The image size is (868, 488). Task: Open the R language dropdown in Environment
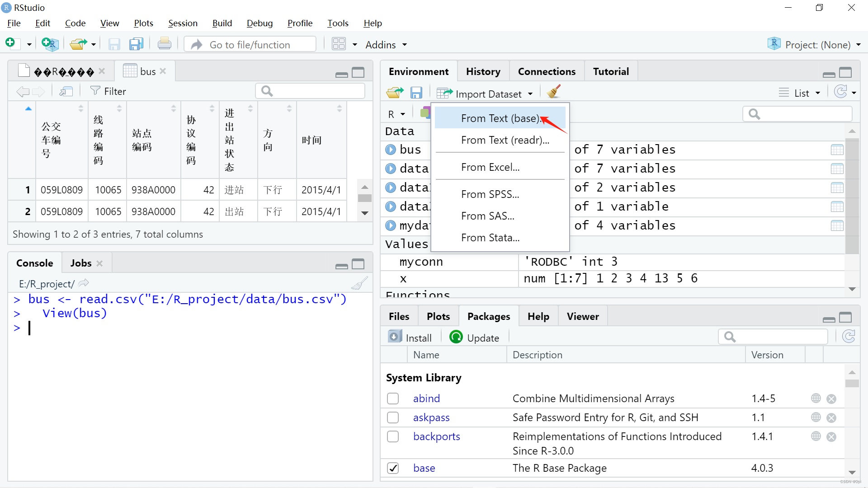pyautogui.click(x=396, y=114)
